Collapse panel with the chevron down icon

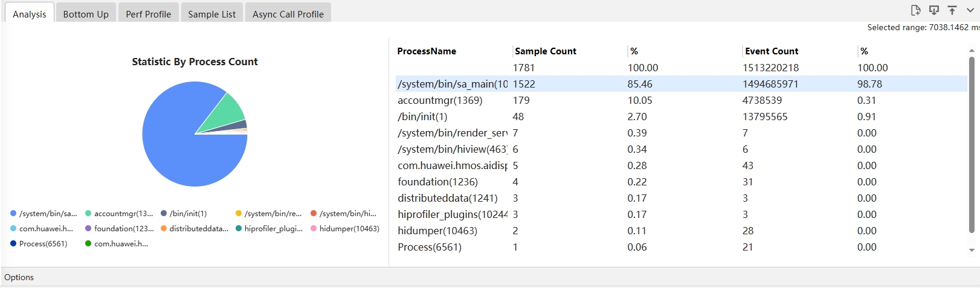[970, 10]
